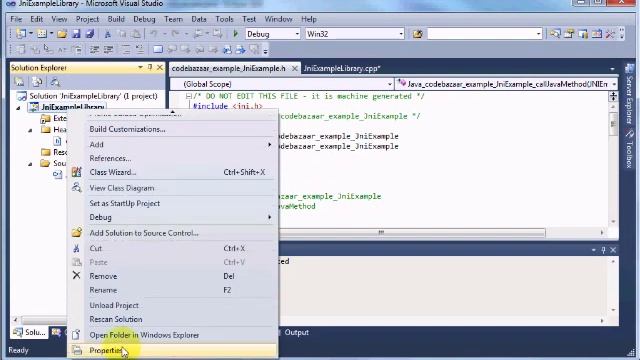Click the Undo toolbar icon

click(x=154, y=34)
